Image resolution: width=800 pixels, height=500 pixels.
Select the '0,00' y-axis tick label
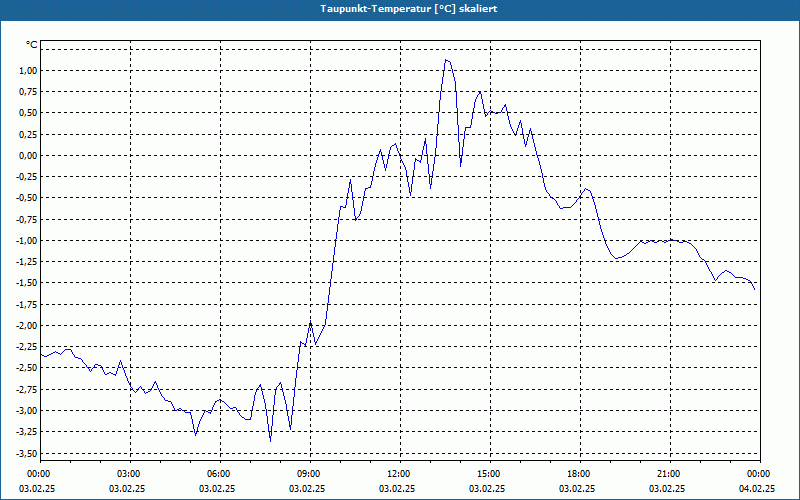pyautogui.click(x=28, y=156)
